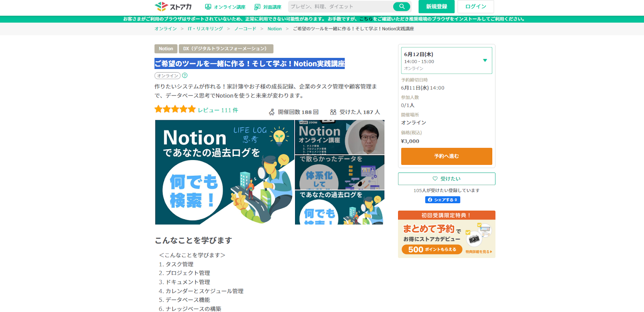Click the 受けたい heart button
This screenshot has width=644, height=312.
point(446,179)
